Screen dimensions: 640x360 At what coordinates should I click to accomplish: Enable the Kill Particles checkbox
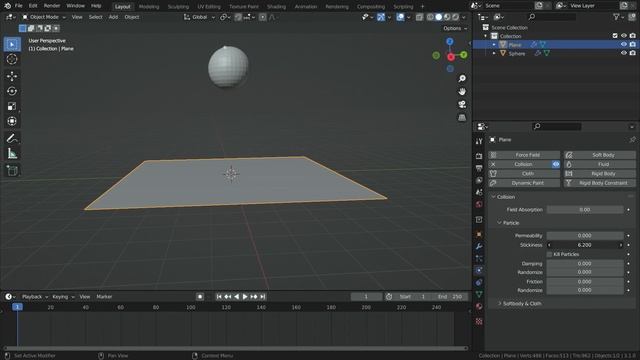pyautogui.click(x=549, y=254)
